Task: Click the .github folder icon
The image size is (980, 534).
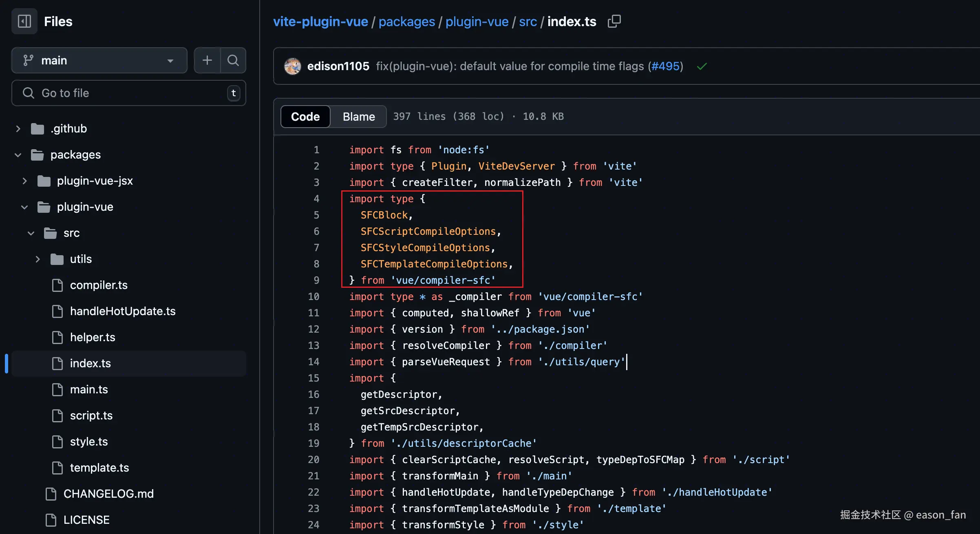Action: click(x=38, y=129)
